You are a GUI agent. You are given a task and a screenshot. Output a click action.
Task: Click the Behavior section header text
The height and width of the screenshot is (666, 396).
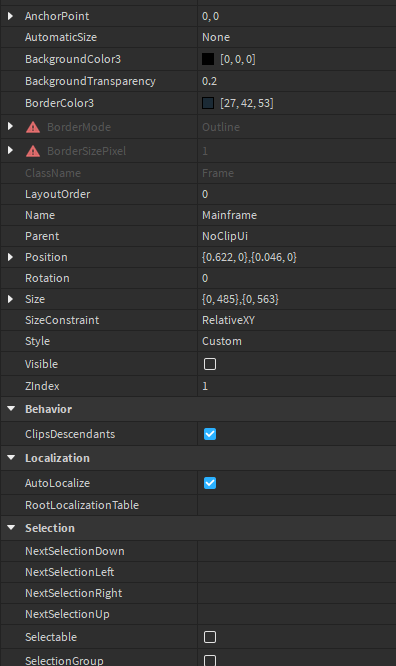(x=48, y=409)
